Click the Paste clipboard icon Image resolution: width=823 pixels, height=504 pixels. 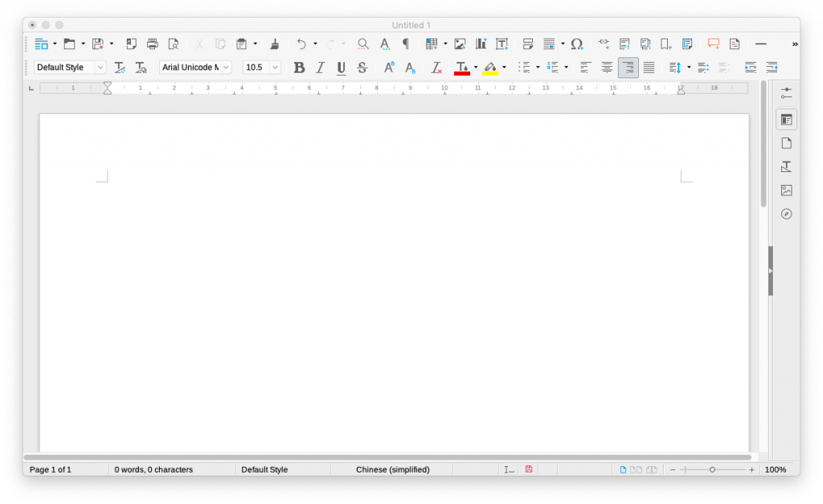(241, 44)
